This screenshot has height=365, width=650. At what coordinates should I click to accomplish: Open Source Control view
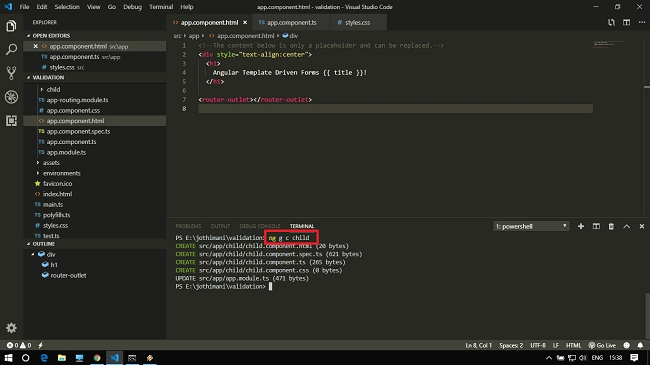pyautogui.click(x=11, y=73)
